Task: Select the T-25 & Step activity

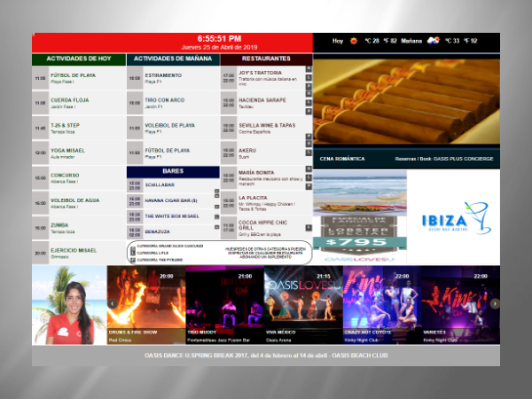Action: point(79,129)
